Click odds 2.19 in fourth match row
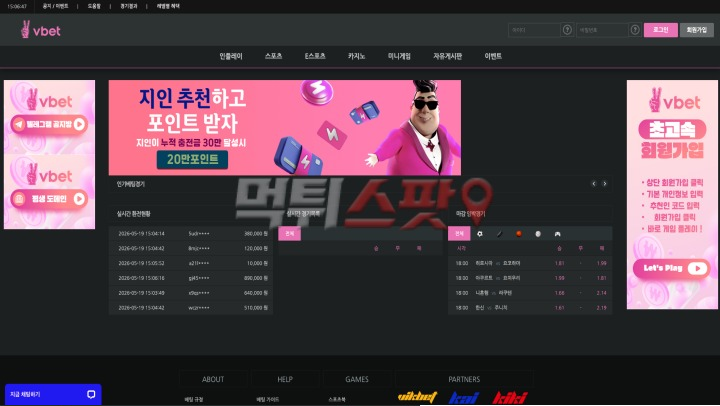 (602, 308)
